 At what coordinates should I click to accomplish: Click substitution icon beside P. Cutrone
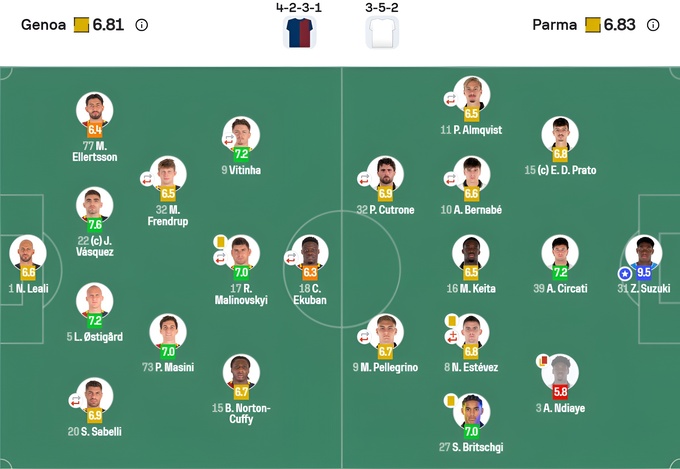point(365,179)
